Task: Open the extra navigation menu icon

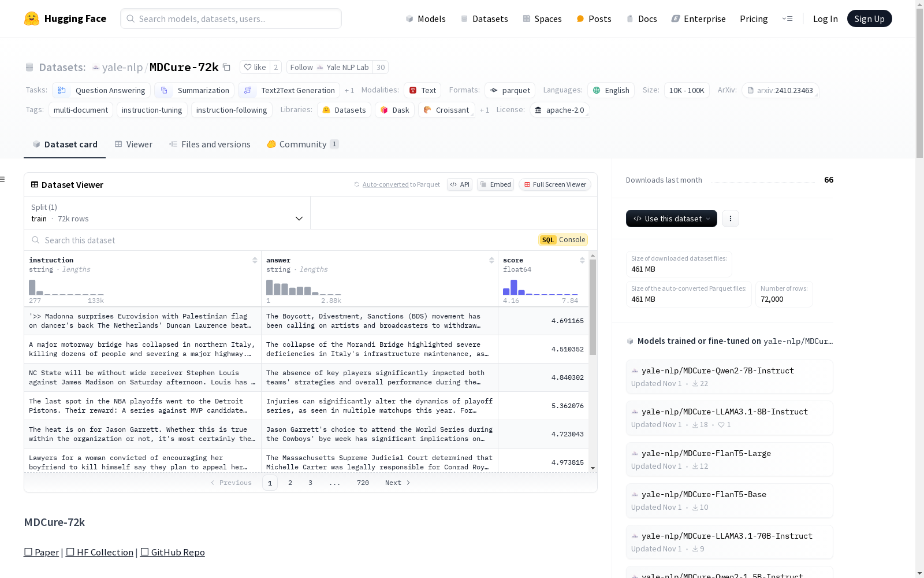Action: tap(787, 18)
